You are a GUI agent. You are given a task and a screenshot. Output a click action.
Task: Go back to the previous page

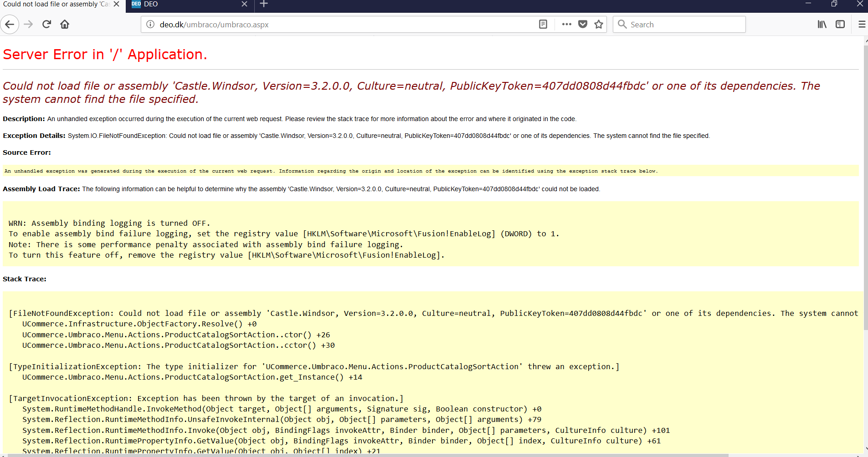(x=10, y=25)
